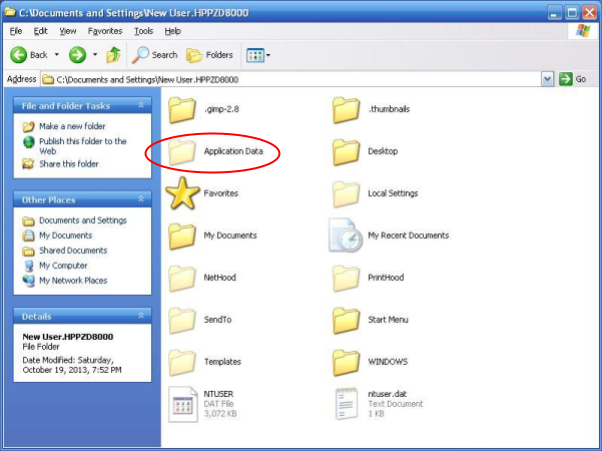This screenshot has height=451, width=602.
Task: Click the New User.HPPZD8000 details name
Action: point(68,337)
